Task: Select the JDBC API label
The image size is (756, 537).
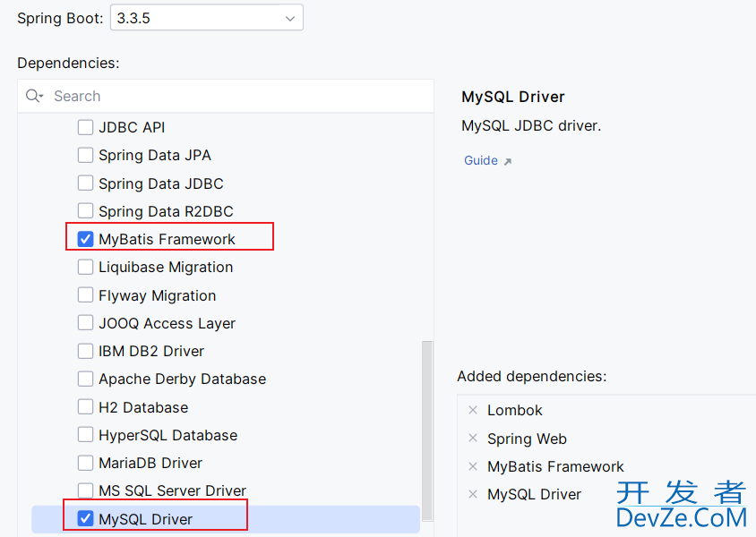Action: pos(132,128)
